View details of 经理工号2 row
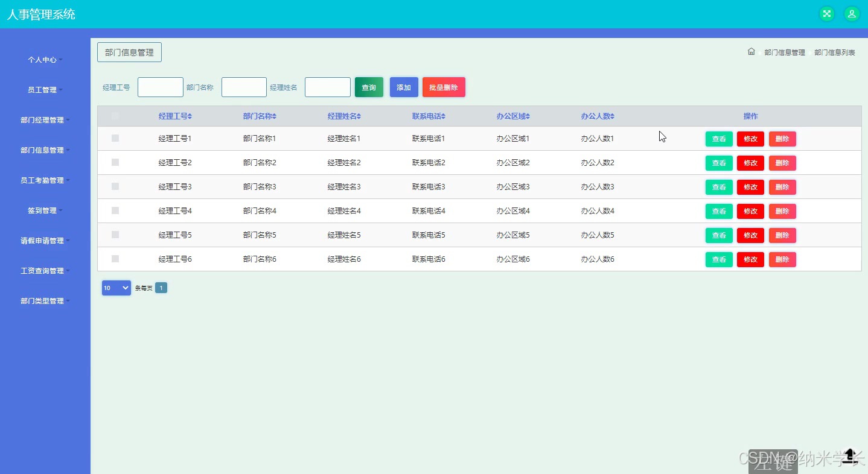The width and height of the screenshot is (868, 474). coord(719,163)
